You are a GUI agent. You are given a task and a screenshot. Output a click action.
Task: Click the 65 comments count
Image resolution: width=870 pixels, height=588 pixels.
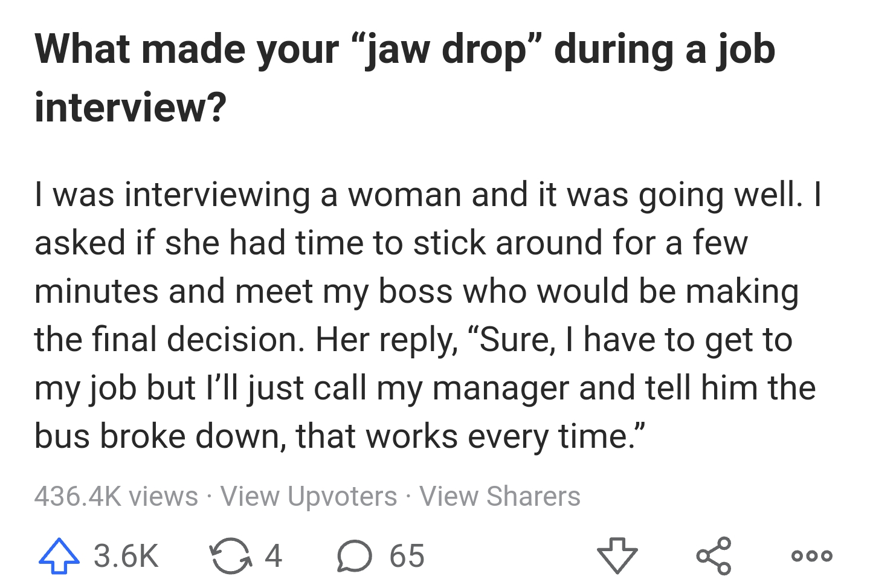tap(407, 555)
